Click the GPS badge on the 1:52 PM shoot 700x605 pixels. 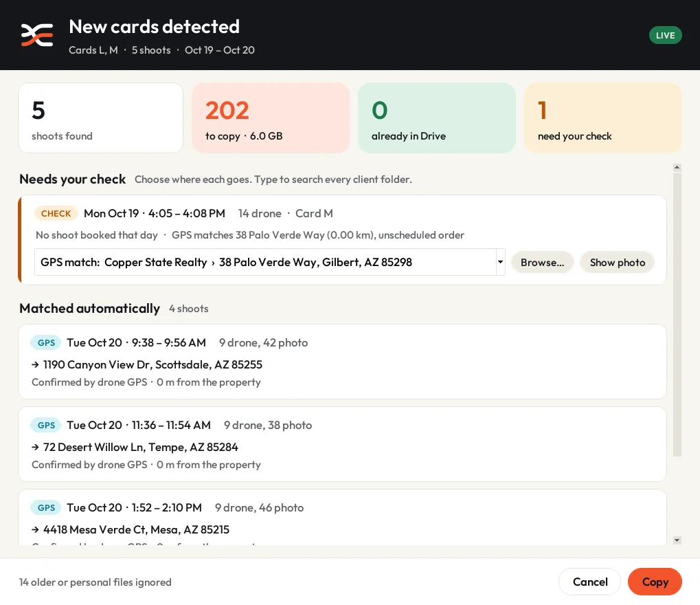(46, 507)
